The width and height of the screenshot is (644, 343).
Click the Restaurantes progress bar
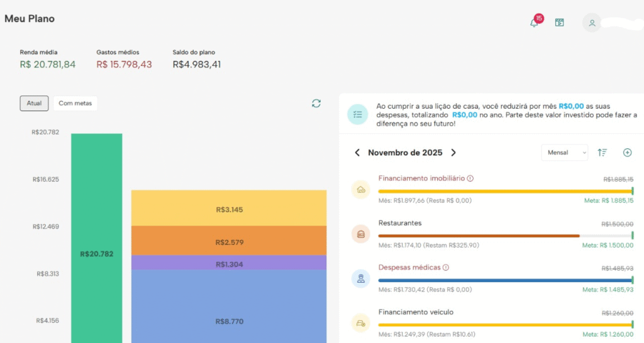pos(479,236)
